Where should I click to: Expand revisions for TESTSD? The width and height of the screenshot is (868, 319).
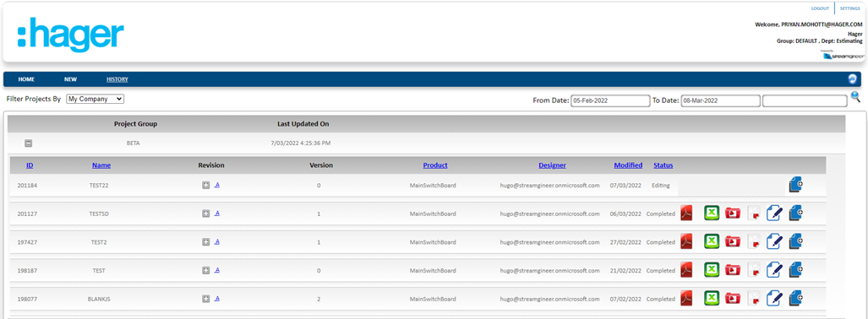206,214
